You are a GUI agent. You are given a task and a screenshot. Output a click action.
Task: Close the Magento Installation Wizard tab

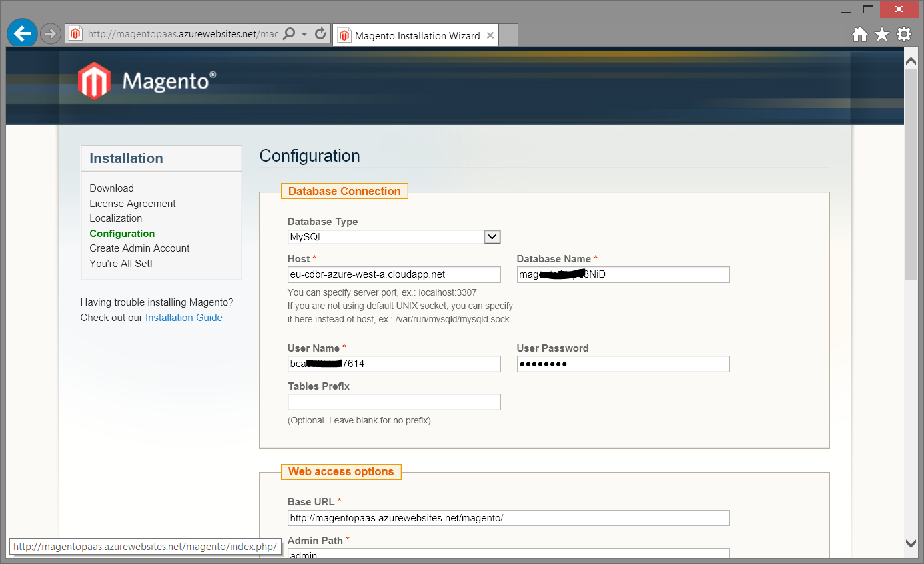[x=490, y=35]
